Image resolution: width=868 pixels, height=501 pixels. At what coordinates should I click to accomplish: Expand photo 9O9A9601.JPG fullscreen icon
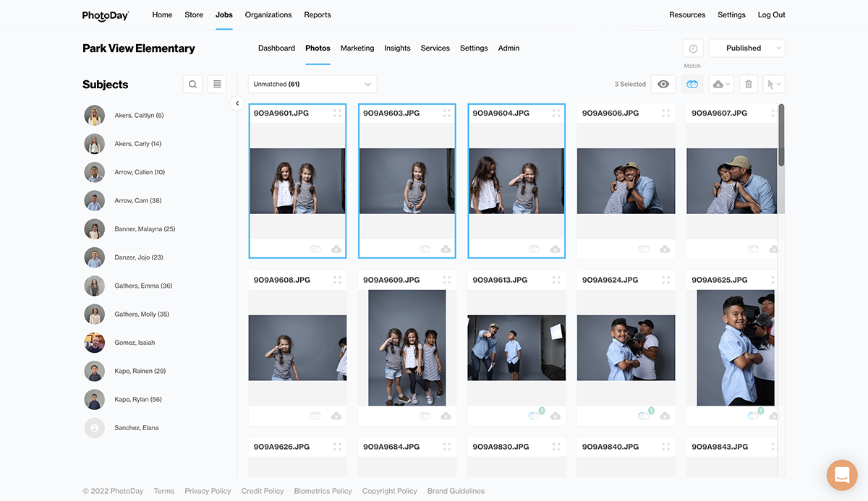(337, 114)
